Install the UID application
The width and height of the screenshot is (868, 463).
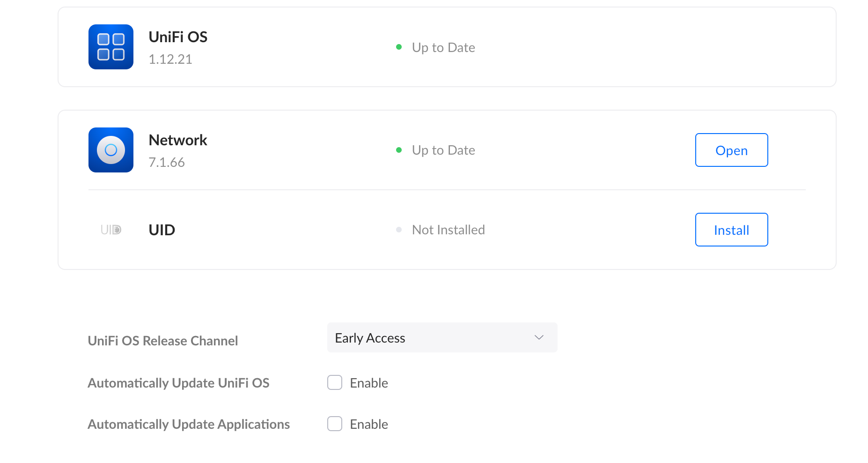[x=731, y=230]
